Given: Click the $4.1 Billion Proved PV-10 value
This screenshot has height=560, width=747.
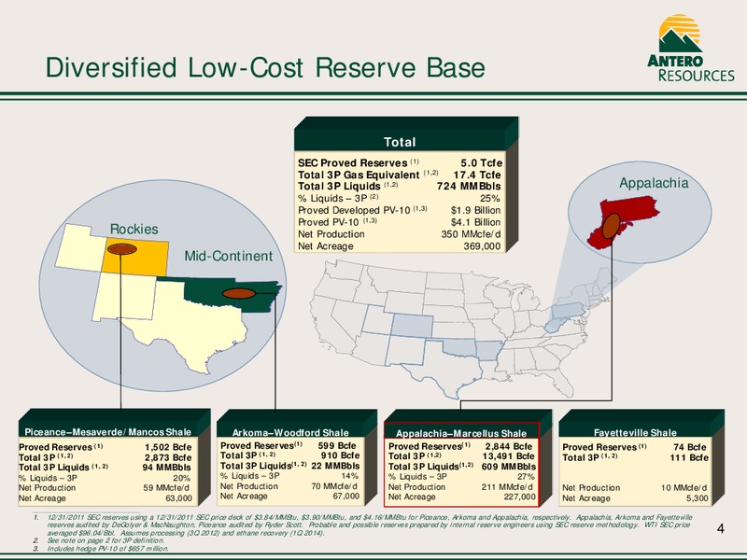Looking at the screenshot, I should point(475,222).
